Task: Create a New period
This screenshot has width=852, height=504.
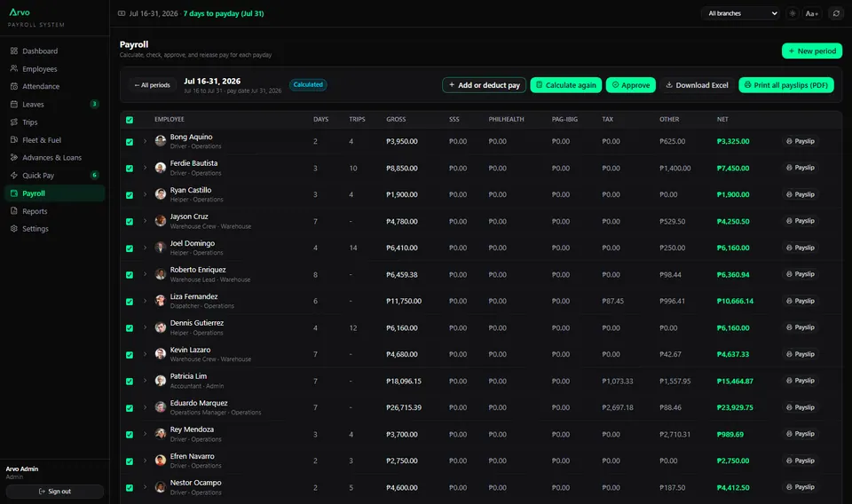Action: tap(812, 51)
